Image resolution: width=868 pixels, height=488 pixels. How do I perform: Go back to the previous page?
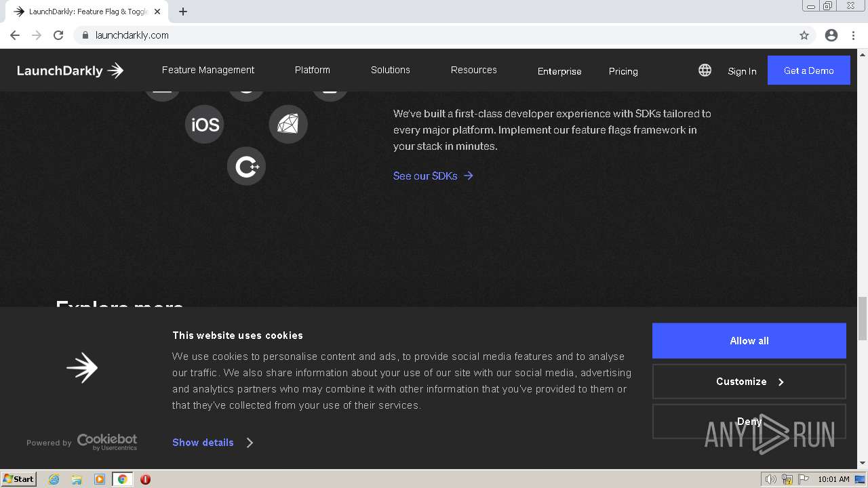(15, 35)
